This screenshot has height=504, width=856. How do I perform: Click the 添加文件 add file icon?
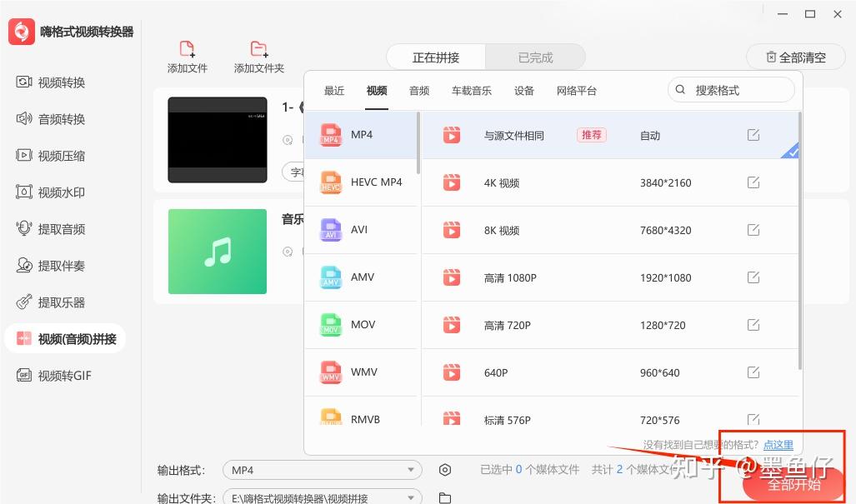pos(188,49)
